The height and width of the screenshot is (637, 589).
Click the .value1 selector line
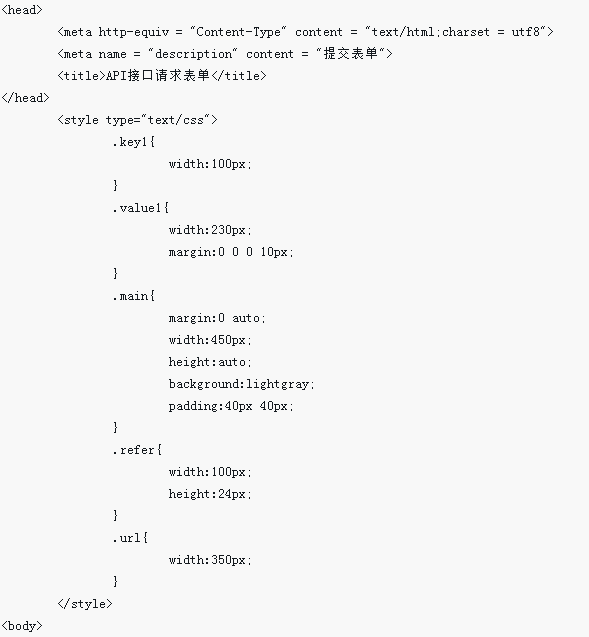point(141,208)
